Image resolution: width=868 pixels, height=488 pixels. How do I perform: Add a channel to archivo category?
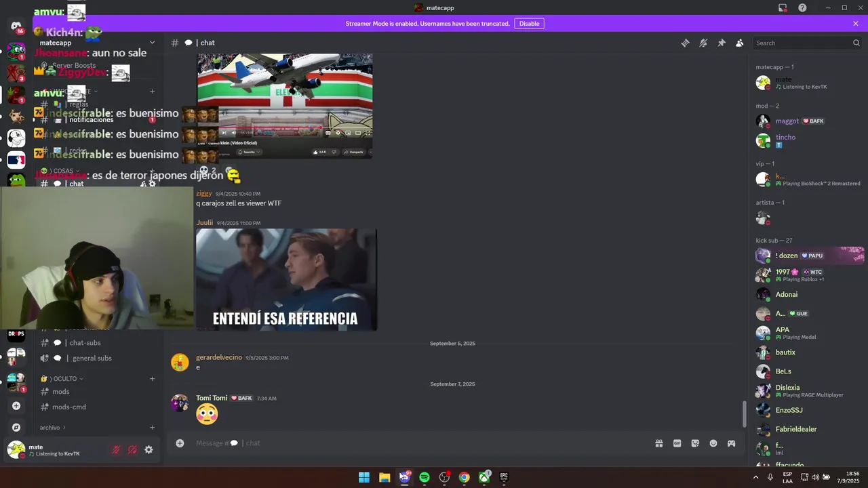[152, 428]
